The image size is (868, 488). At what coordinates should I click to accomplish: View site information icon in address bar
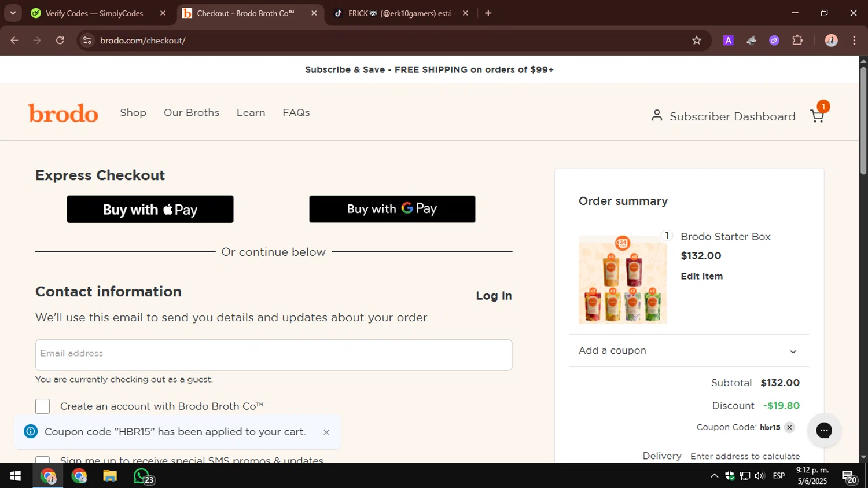tap(87, 41)
